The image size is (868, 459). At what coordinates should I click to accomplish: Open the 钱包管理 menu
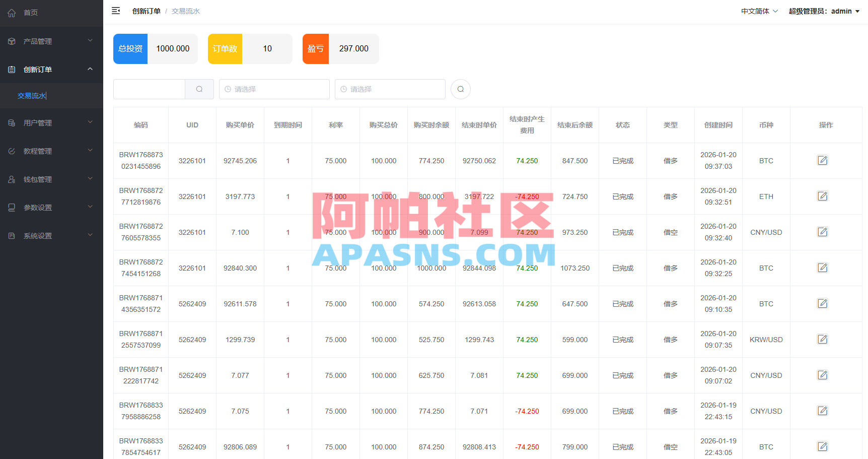click(51, 179)
